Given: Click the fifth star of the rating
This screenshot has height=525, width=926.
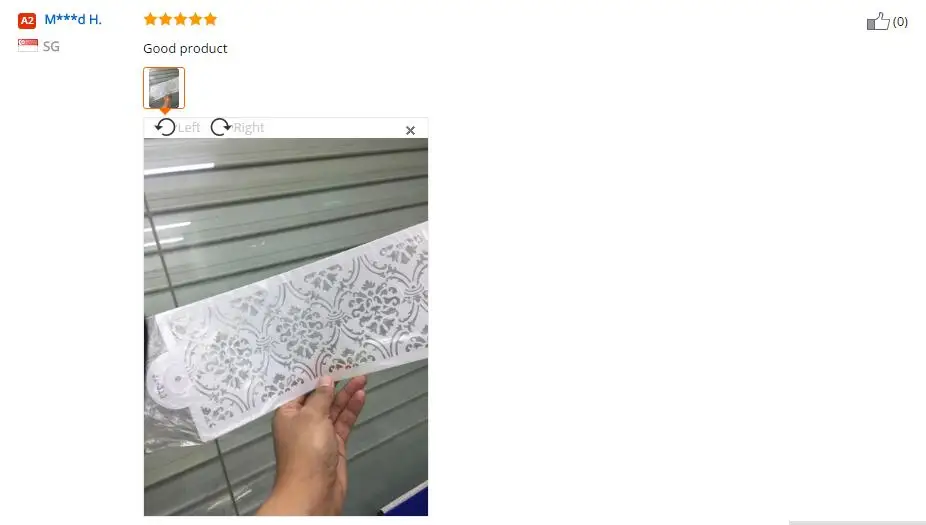Looking at the screenshot, I should coord(211,19).
